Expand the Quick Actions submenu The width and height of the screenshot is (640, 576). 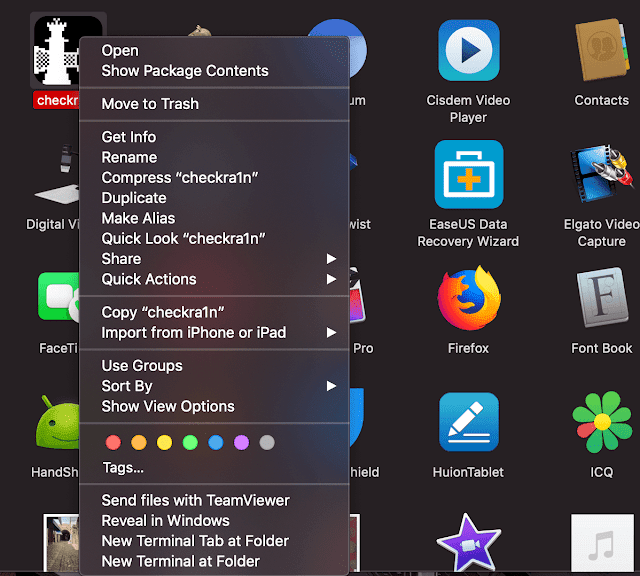(x=214, y=280)
